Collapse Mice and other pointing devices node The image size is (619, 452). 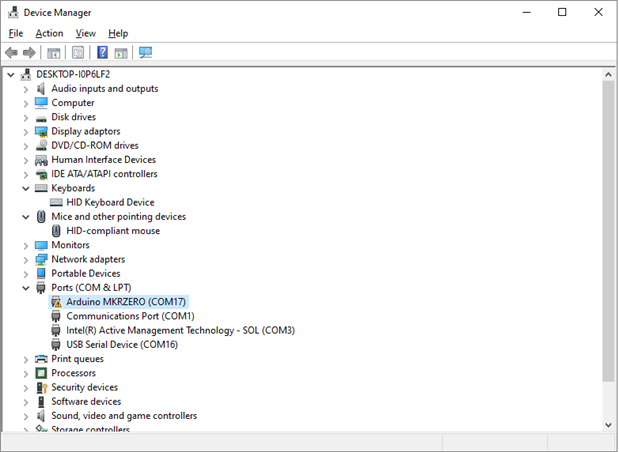pyautogui.click(x=26, y=217)
